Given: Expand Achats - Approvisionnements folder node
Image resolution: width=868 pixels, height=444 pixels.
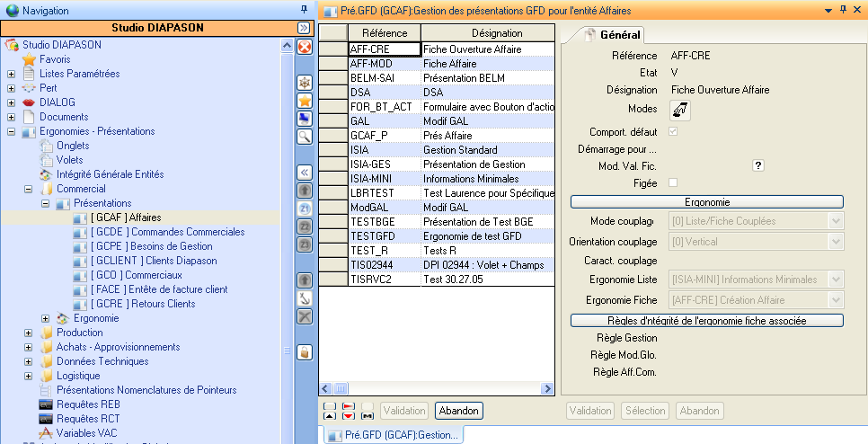Looking at the screenshot, I should pyautogui.click(x=28, y=347).
